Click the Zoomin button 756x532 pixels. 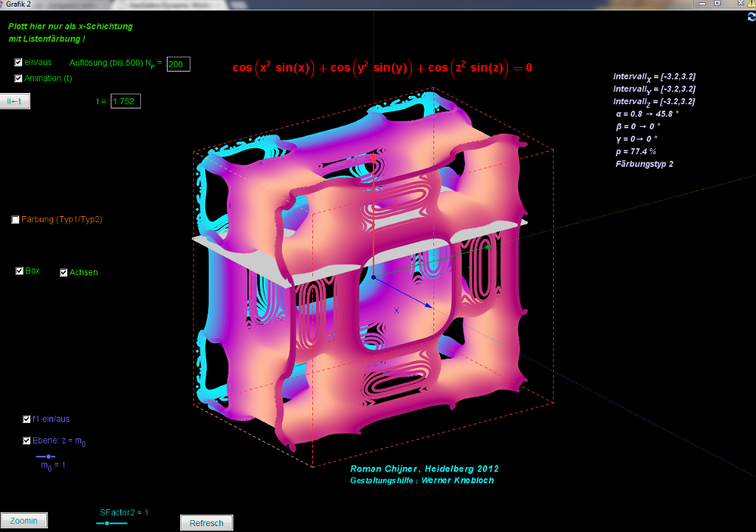point(24,521)
